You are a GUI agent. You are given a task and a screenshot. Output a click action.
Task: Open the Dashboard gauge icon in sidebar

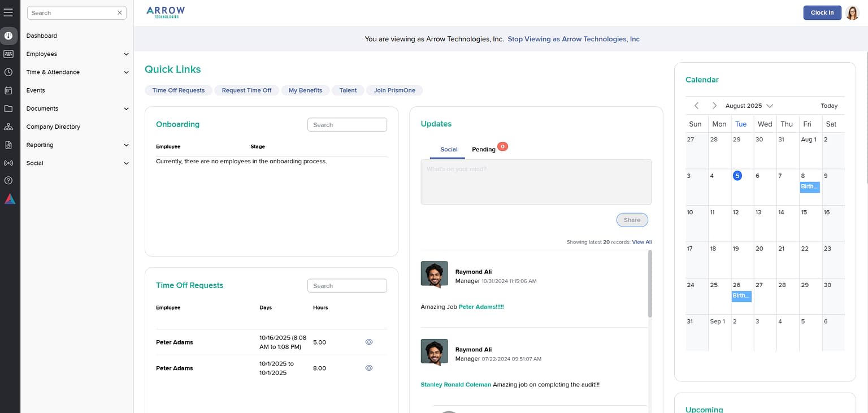pyautogui.click(x=9, y=36)
